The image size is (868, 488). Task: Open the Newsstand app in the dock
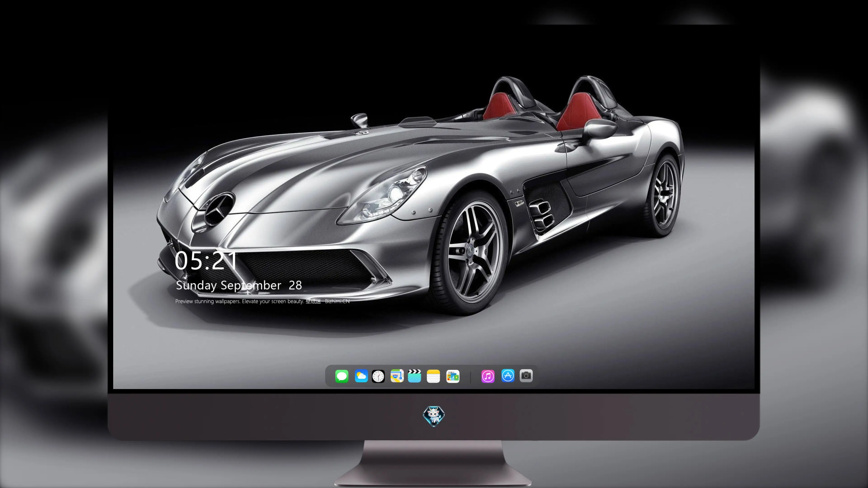pos(453,376)
